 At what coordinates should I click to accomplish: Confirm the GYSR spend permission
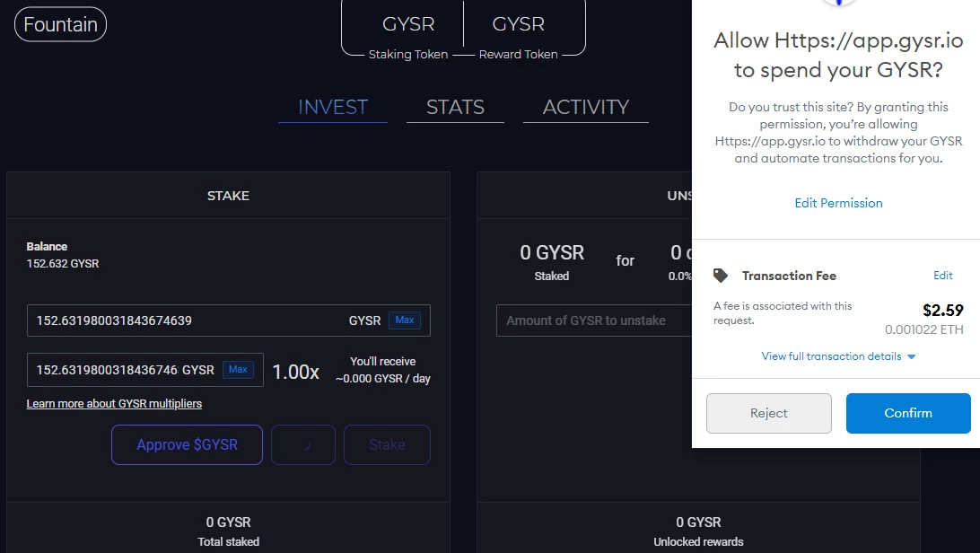908,413
